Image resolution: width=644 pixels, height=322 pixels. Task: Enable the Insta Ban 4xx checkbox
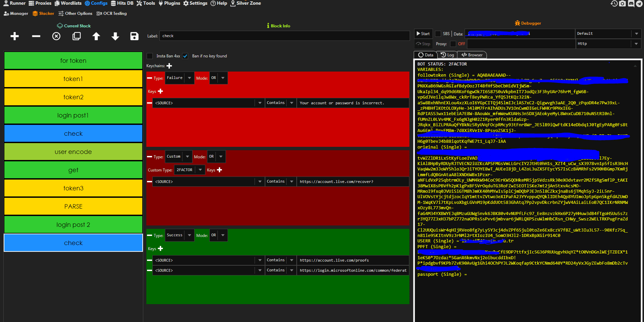[150, 56]
